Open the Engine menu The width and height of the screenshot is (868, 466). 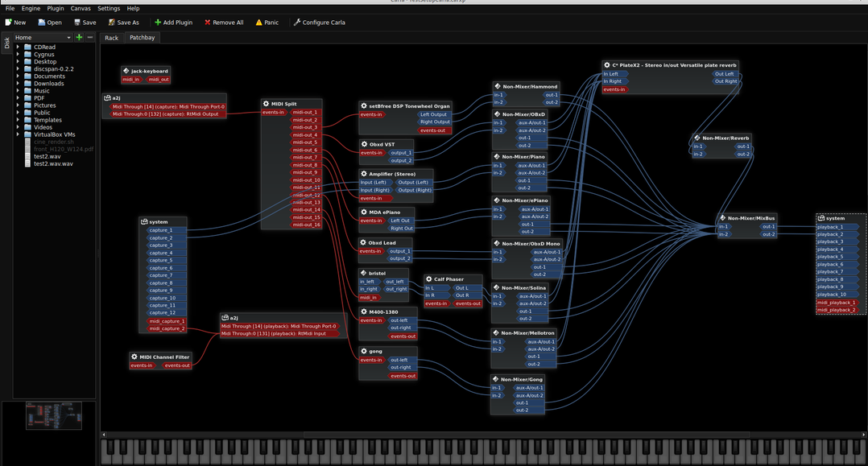tap(31, 8)
